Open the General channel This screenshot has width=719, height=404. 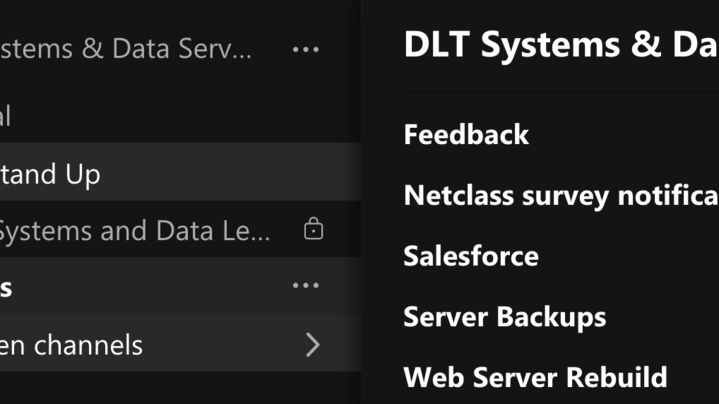(x=5, y=115)
